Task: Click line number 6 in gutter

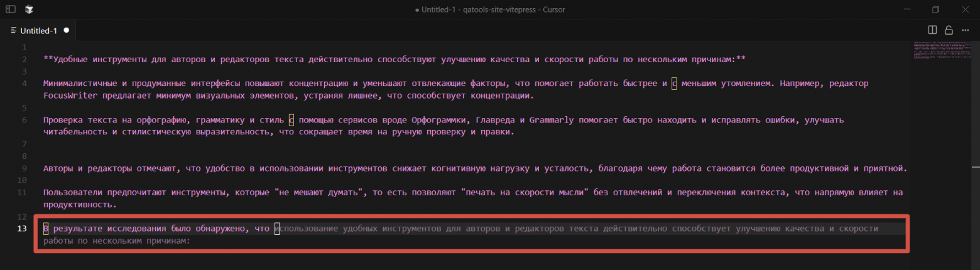Action: (x=24, y=120)
